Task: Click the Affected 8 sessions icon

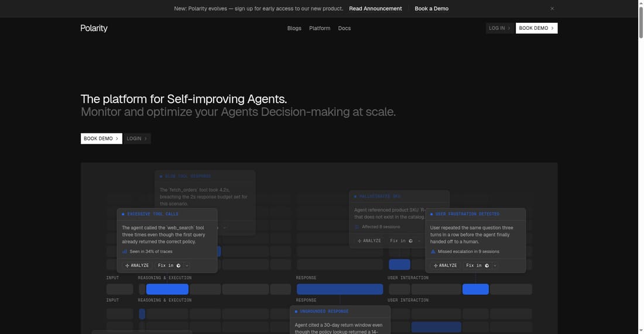Action: [357, 227]
